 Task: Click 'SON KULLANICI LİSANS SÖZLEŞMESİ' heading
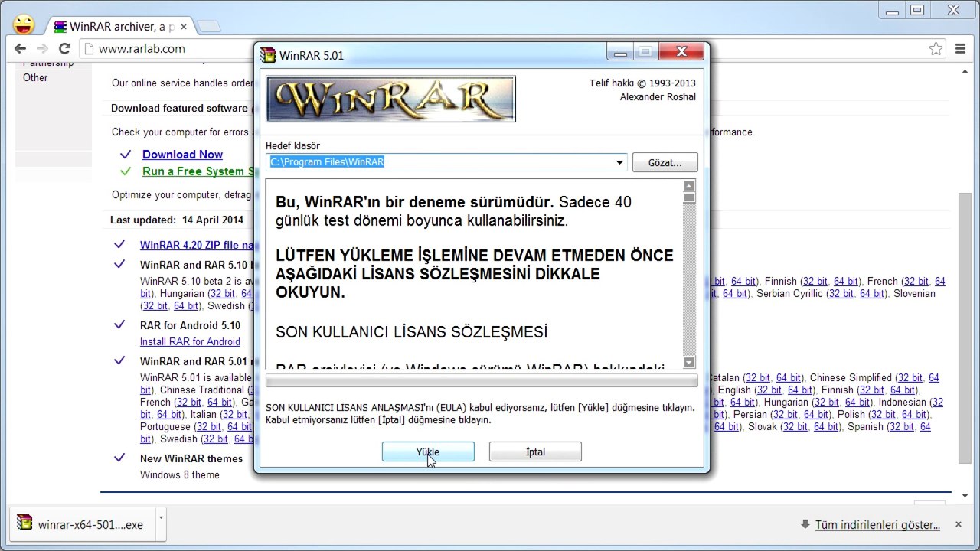point(411,333)
